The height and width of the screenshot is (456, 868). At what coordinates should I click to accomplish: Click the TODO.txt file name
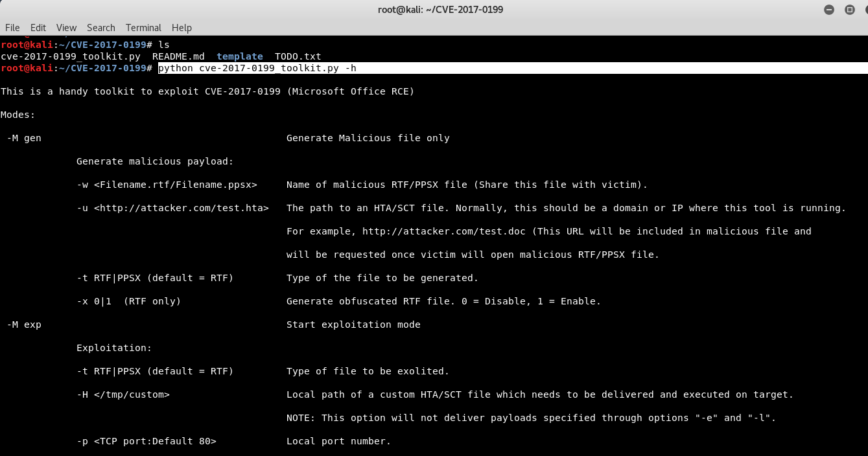(x=298, y=56)
